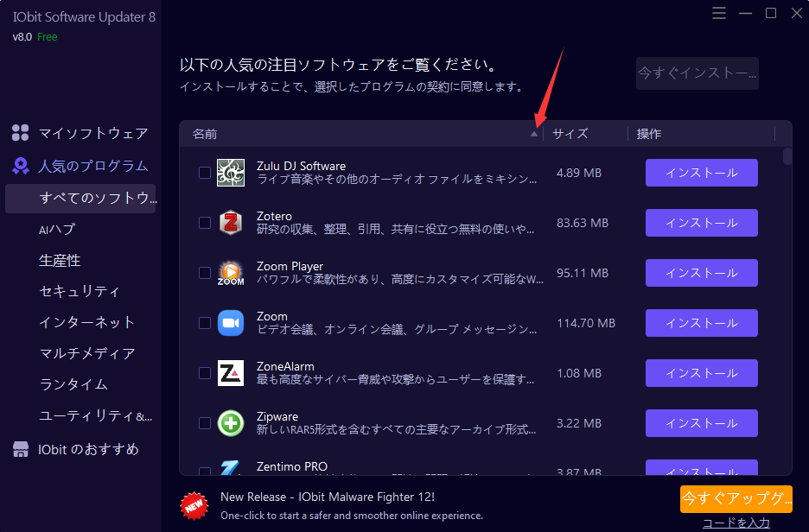Tick the Zulu DJ Software checkbox
This screenshot has height=532, width=809.
point(205,173)
